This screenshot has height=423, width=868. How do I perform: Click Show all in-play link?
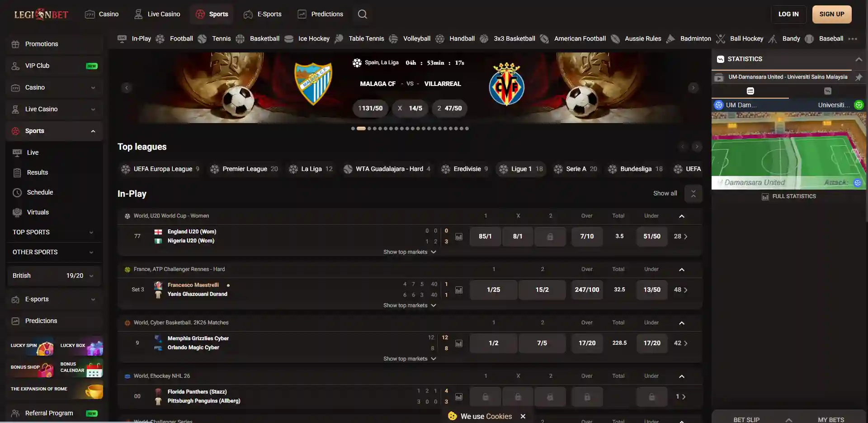(665, 193)
